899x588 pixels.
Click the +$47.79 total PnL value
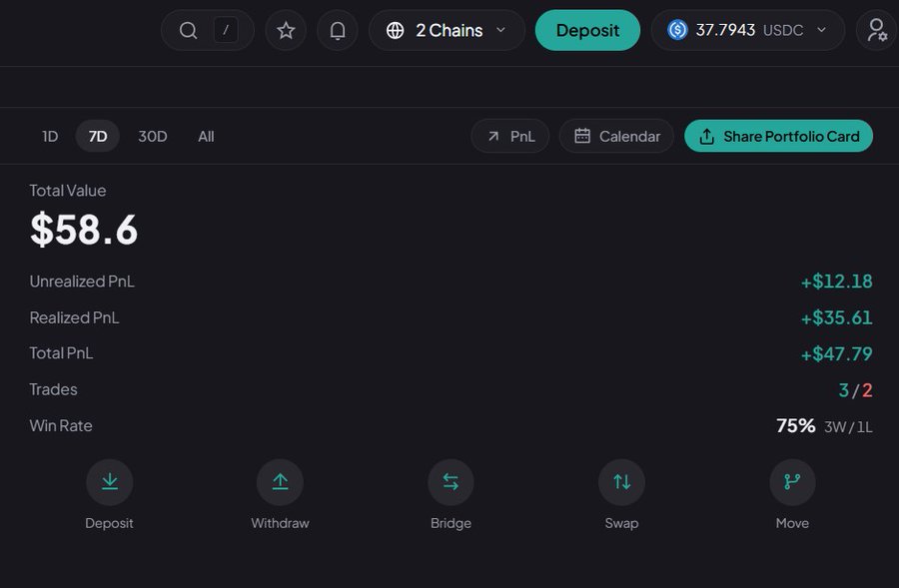point(836,353)
